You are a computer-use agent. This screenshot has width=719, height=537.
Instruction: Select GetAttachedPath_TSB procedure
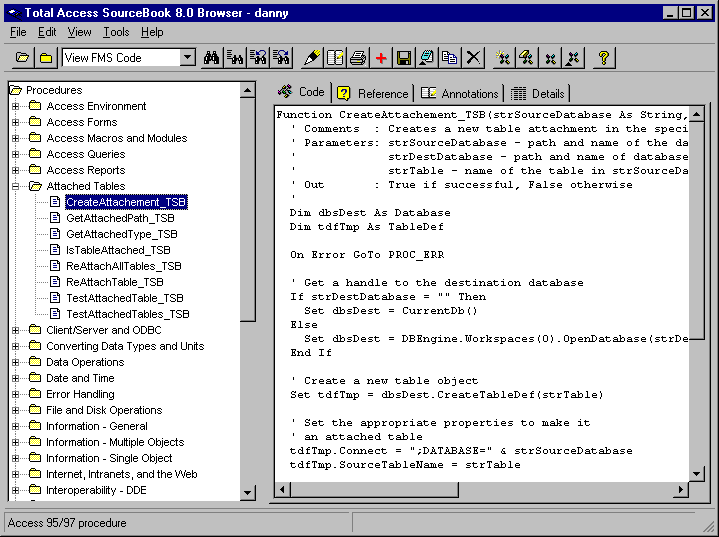120,218
